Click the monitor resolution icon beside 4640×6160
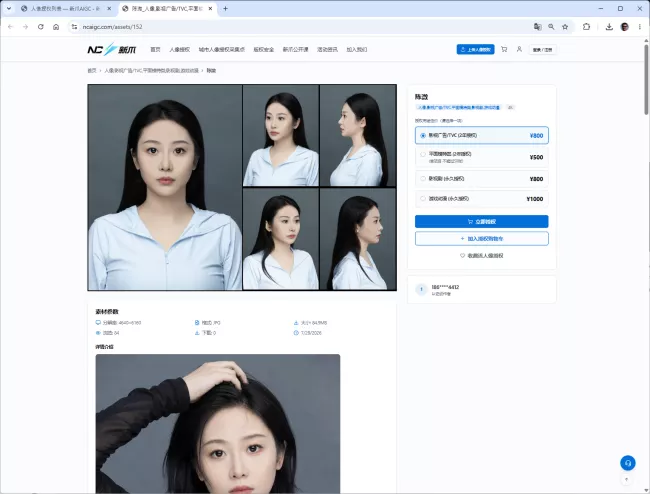The height and width of the screenshot is (494, 650). 98,322
